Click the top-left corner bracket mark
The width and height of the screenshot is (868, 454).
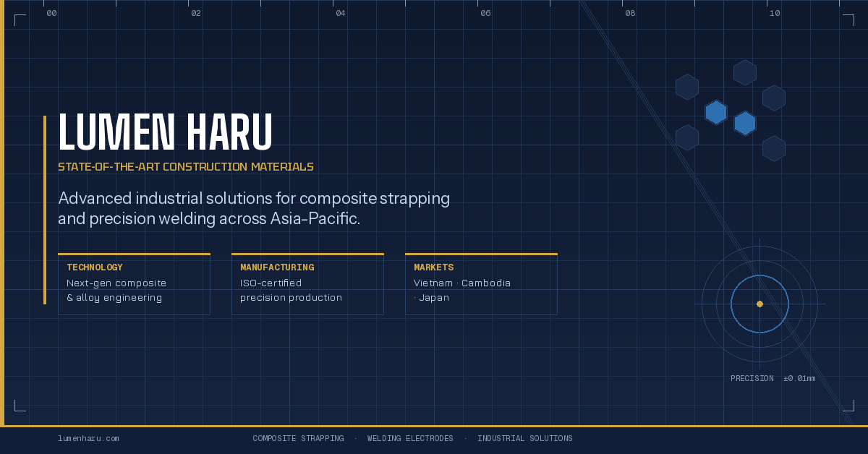[x=19, y=19]
